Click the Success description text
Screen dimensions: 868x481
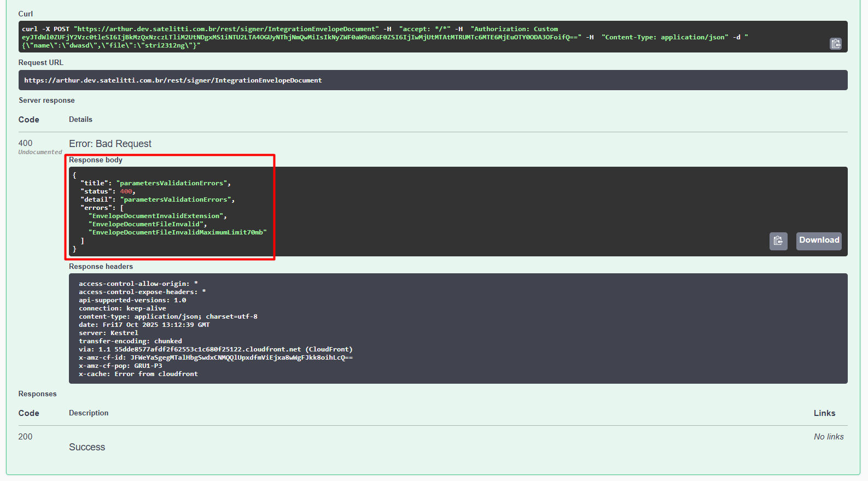click(87, 447)
